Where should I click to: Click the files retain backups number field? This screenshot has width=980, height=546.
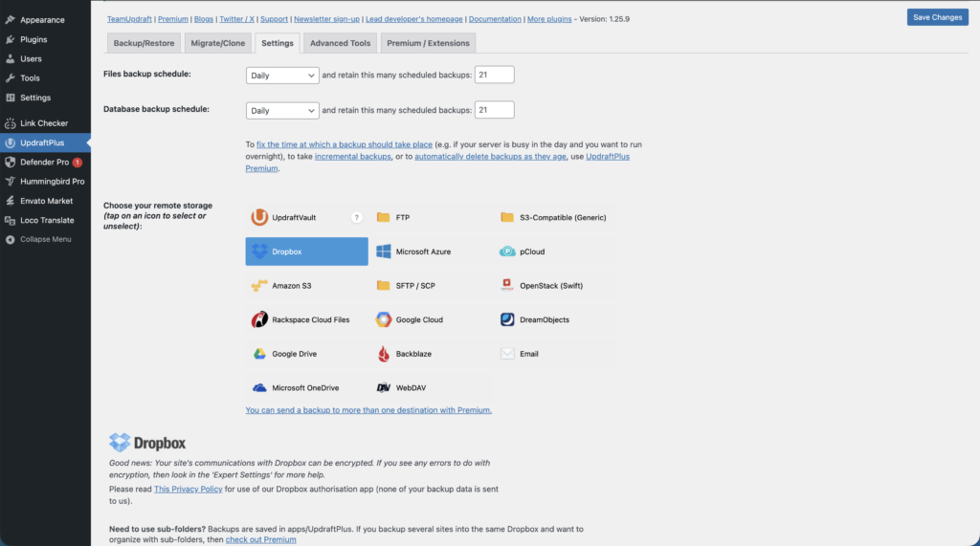pyautogui.click(x=495, y=75)
